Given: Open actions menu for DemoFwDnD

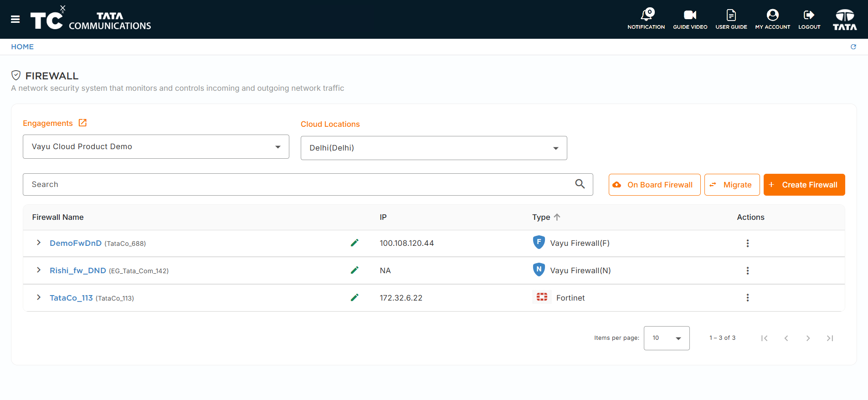Looking at the screenshot, I should [x=748, y=243].
